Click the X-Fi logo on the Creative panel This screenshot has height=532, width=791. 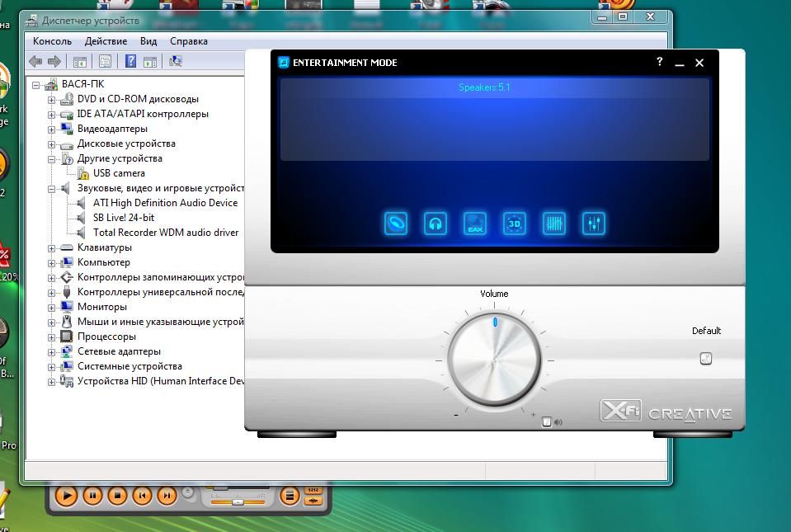tap(620, 411)
